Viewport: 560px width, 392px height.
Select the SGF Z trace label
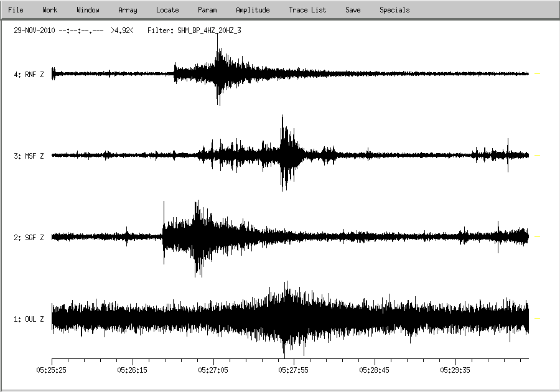(x=29, y=238)
